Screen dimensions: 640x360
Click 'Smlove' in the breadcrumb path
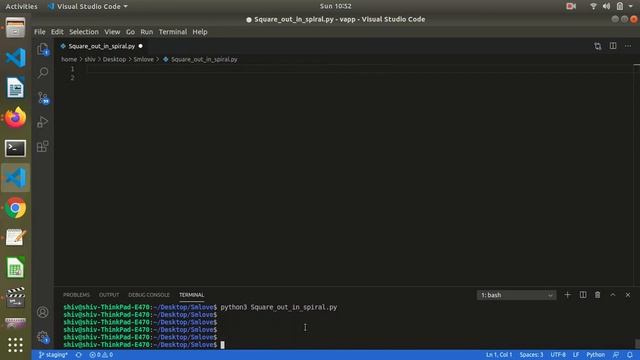[x=144, y=59]
